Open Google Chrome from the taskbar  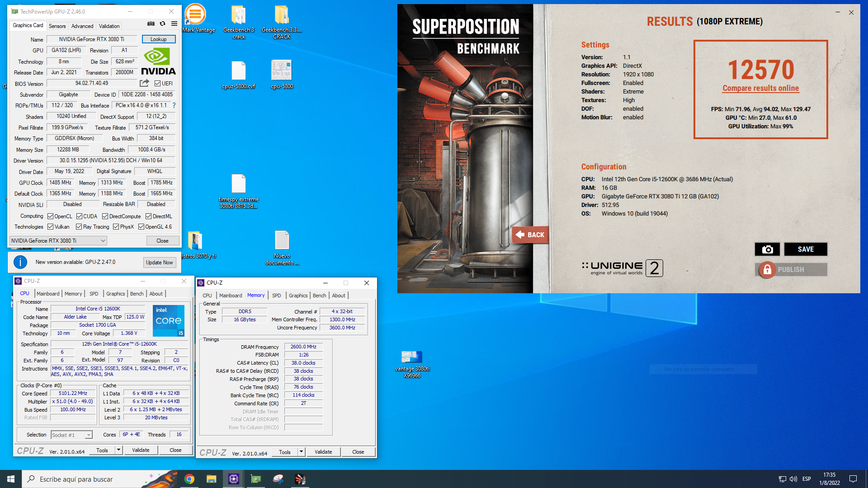189,479
